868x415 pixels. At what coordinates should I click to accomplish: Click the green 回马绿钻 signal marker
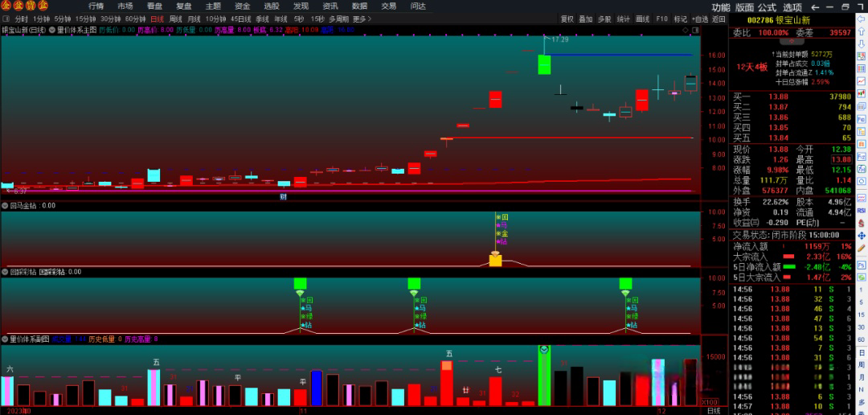(301, 283)
